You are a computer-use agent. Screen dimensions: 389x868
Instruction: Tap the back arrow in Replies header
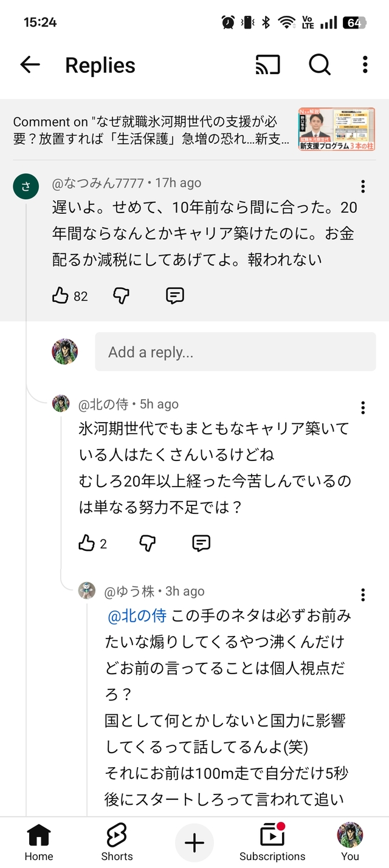point(30,65)
